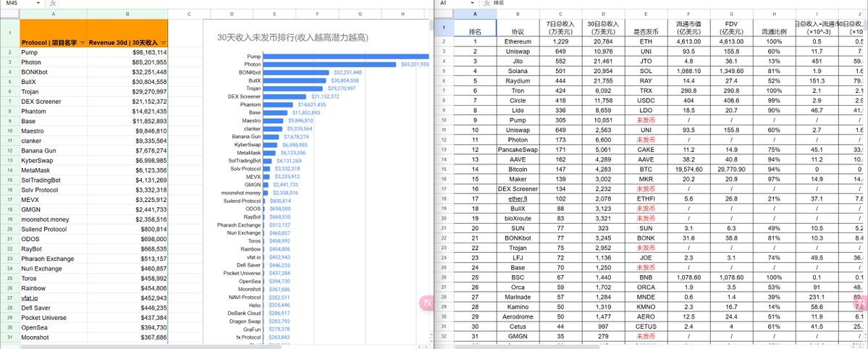Open the filter on Revenue 30d | 30天收入 header
Image resolution: width=868 pixels, height=349 pixels.
pos(164,43)
